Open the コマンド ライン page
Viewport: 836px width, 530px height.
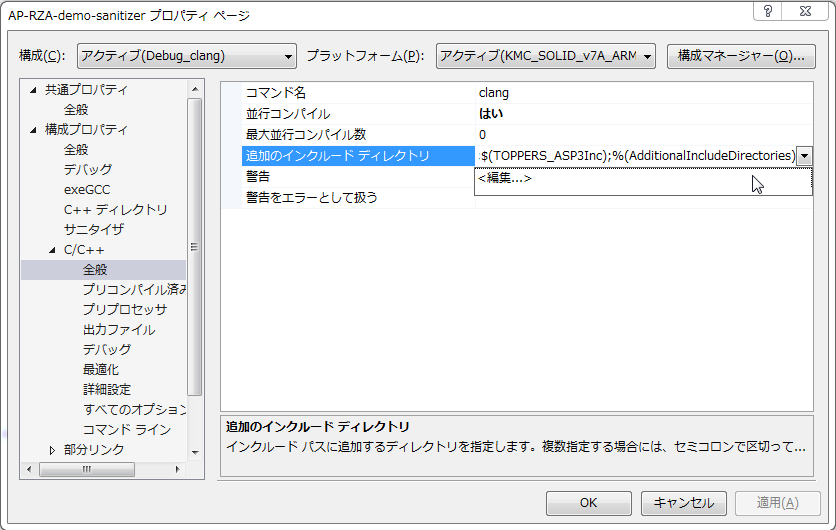pos(126,430)
